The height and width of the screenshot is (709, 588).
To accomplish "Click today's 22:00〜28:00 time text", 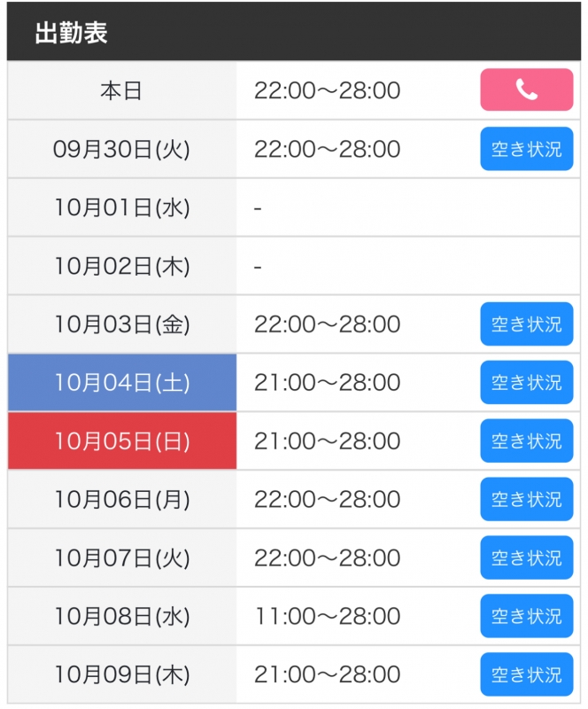I will click(327, 90).
